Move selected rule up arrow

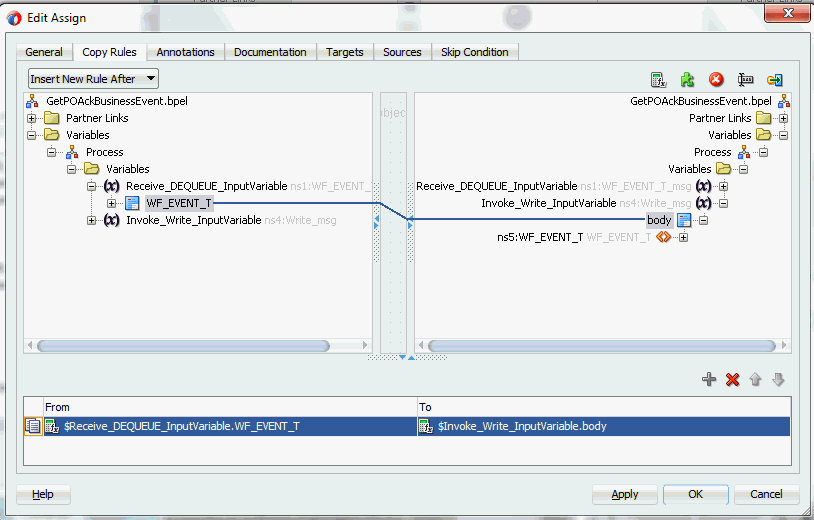pyautogui.click(x=755, y=379)
